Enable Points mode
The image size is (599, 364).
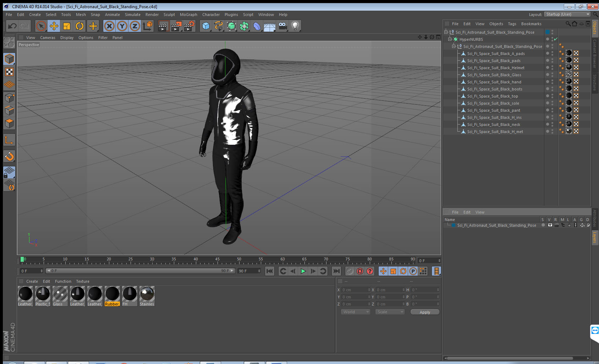[x=9, y=98]
